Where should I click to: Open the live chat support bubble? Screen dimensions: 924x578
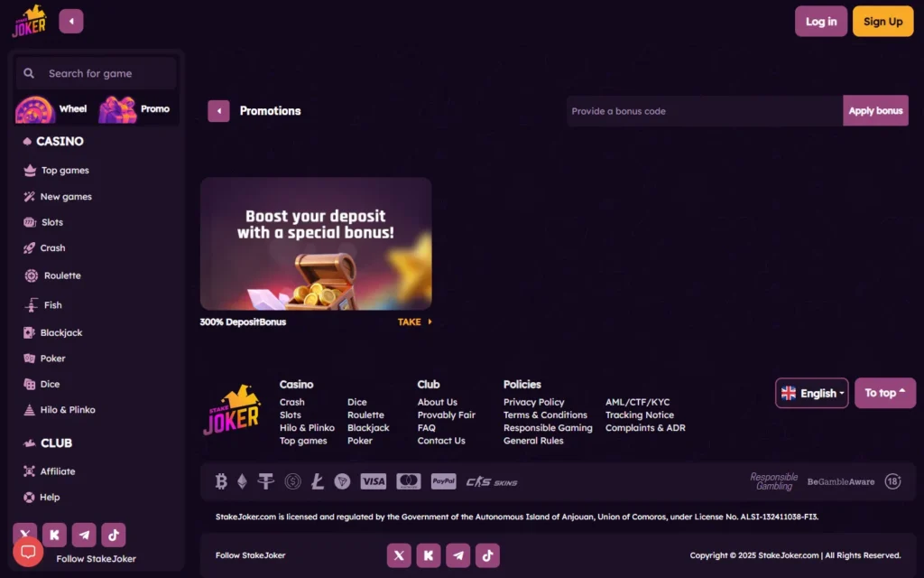point(28,552)
